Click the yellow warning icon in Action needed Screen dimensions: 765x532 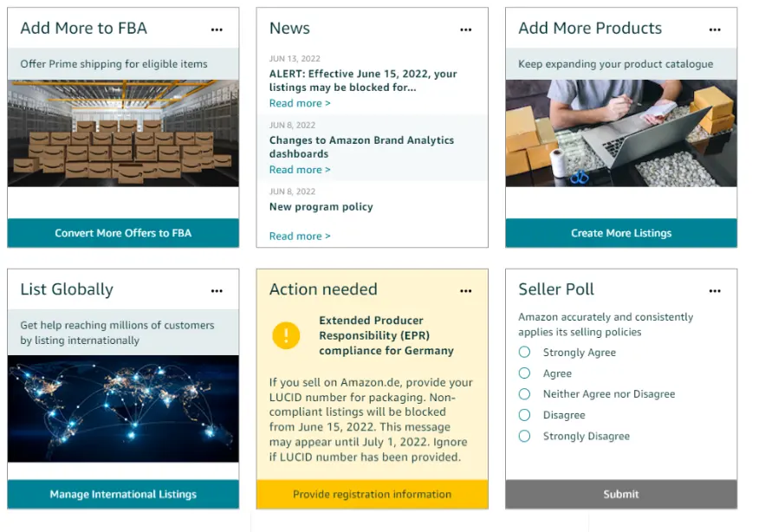[286, 335]
